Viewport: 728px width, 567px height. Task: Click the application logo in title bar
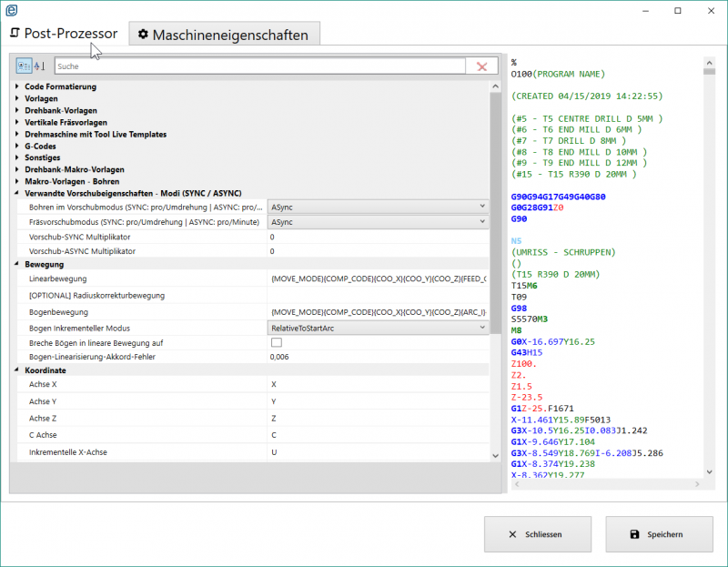click(x=10, y=10)
